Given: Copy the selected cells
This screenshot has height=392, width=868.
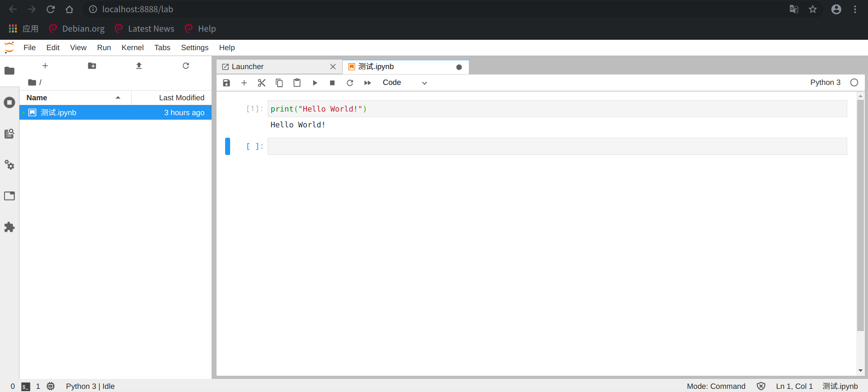Looking at the screenshot, I should pos(279,83).
